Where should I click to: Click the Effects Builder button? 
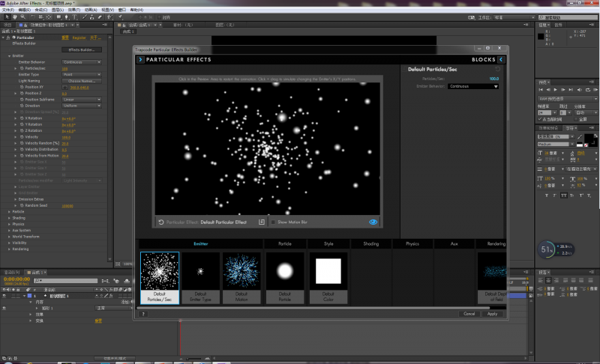click(x=82, y=50)
